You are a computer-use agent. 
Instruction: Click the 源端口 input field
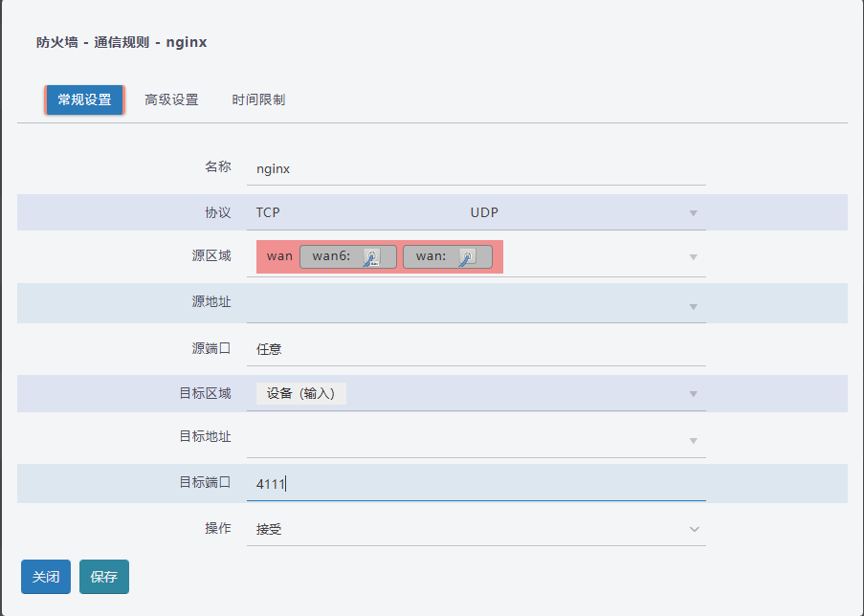(x=476, y=349)
